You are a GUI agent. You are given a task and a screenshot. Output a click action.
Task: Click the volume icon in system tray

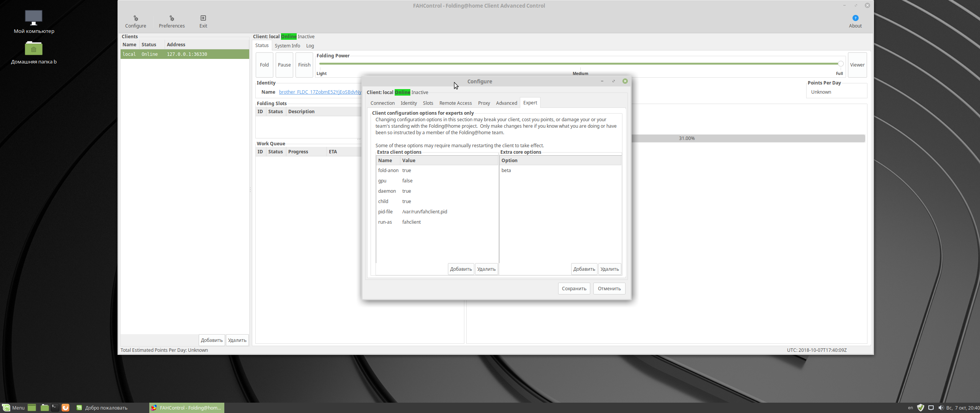point(941,408)
